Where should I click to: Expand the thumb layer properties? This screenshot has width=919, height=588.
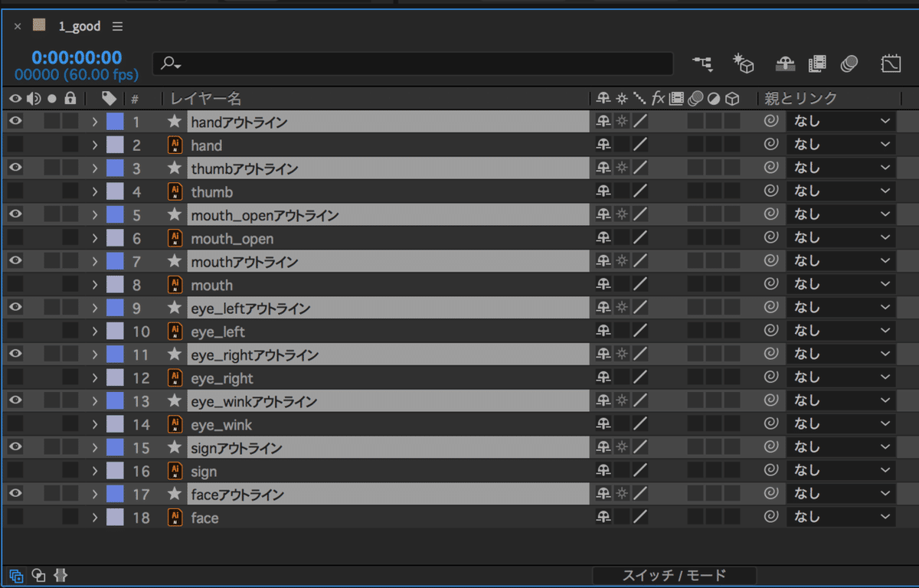95,191
